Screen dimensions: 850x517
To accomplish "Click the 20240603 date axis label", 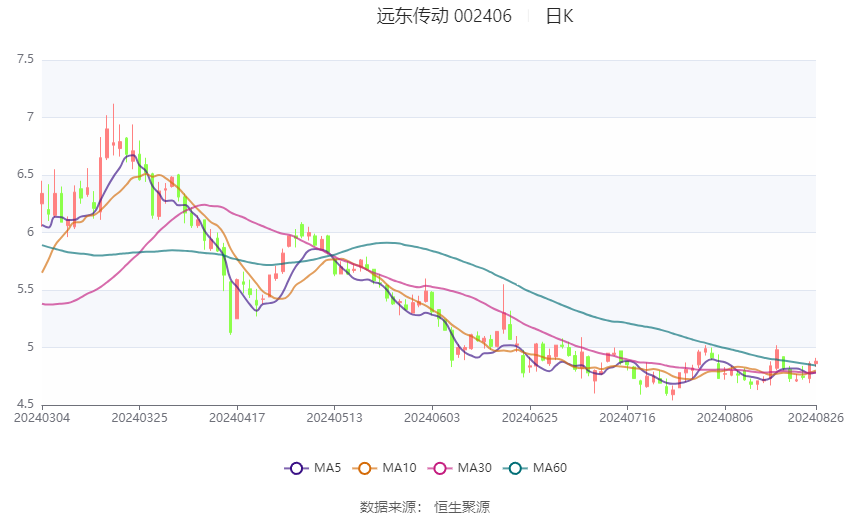I will [x=432, y=418].
